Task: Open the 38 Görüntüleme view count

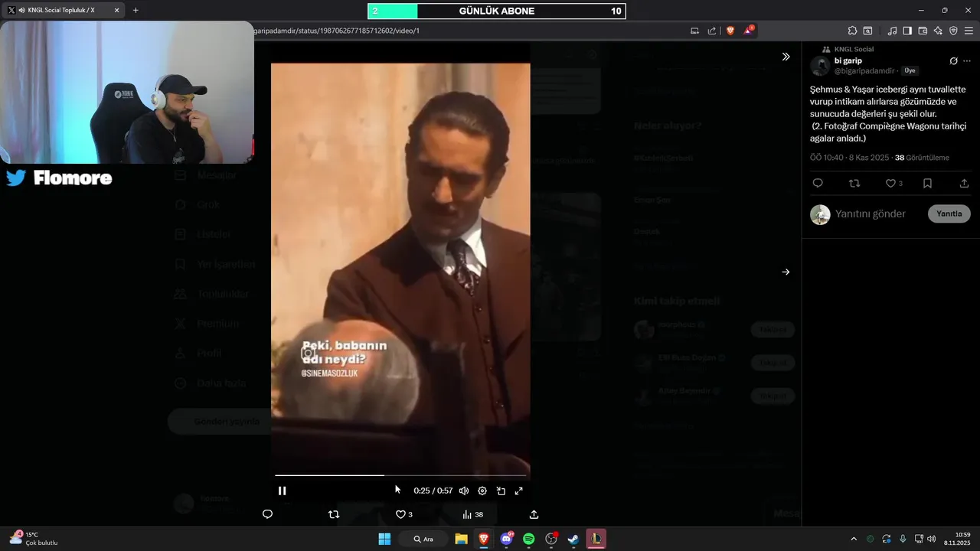Action: click(922, 158)
